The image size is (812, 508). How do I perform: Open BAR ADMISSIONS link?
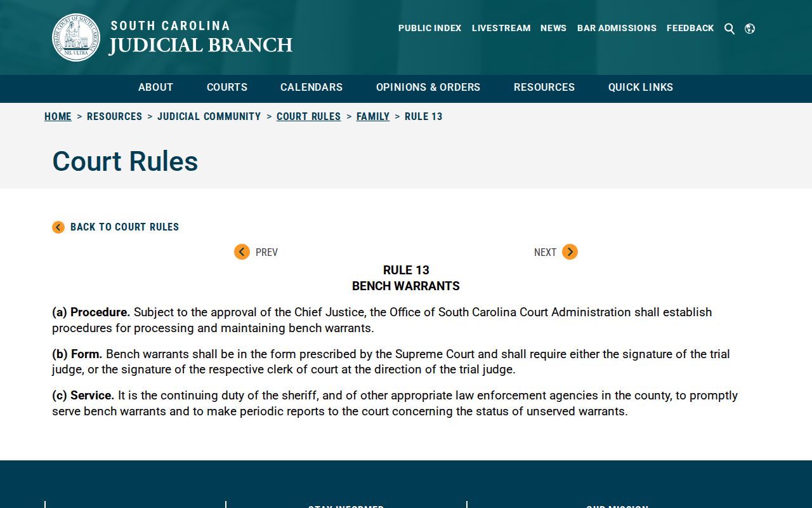617,29
